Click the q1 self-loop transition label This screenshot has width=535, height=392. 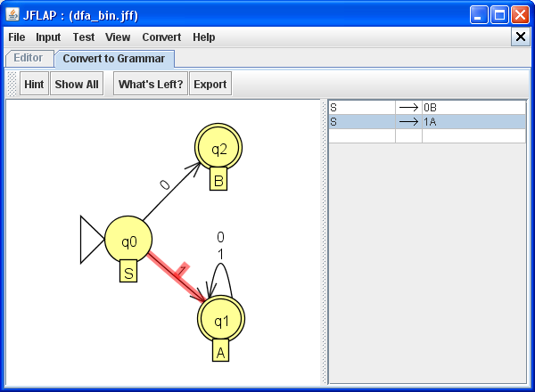pos(220,245)
